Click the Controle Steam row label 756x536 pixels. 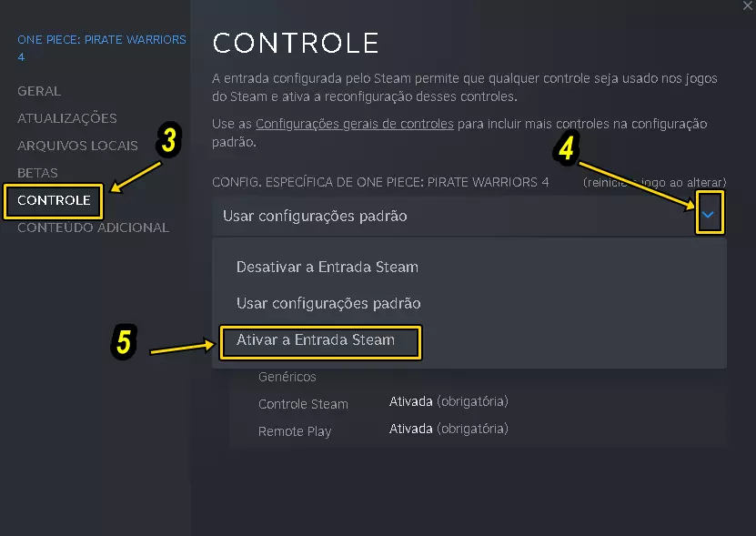point(303,404)
